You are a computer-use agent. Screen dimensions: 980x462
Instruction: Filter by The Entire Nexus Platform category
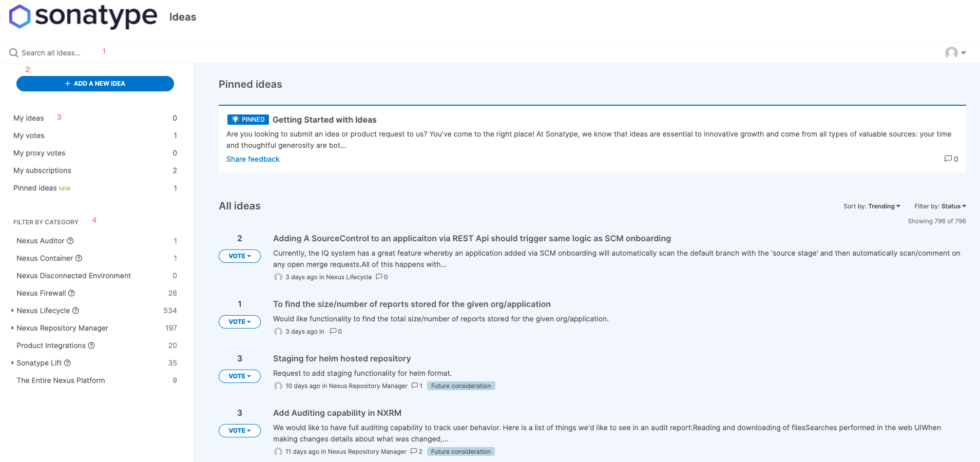click(x=61, y=380)
